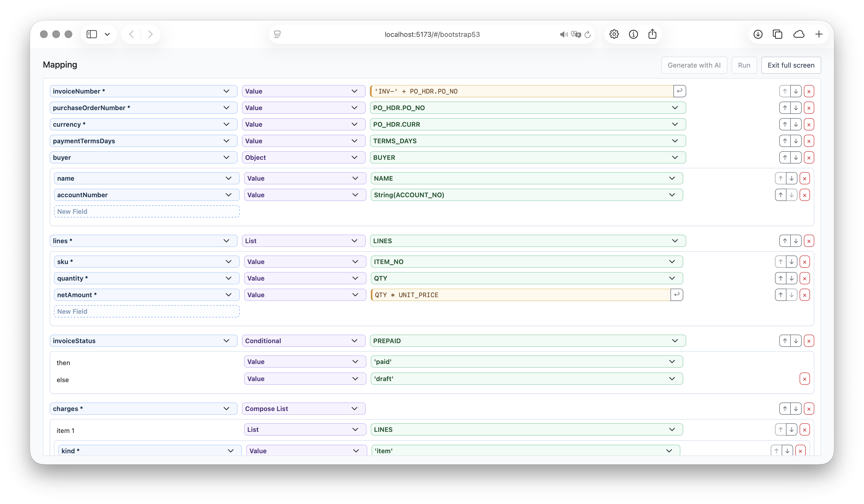Click the revert icon beside QTY * UNIT_PRICE
Screen dimensions: 864x504
[x=677, y=295]
